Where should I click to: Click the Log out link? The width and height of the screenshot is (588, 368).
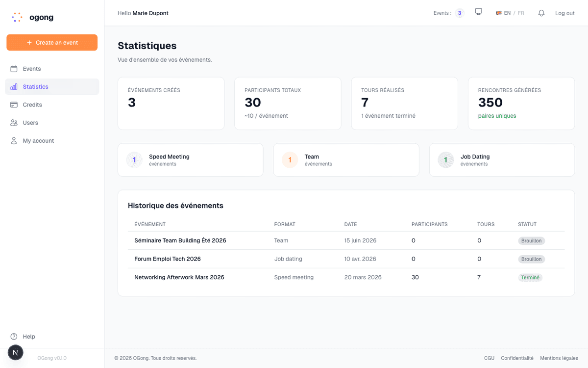[564, 13]
